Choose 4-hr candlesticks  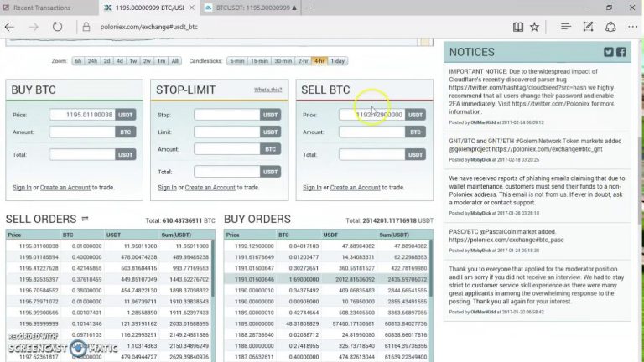(x=319, y=60)
